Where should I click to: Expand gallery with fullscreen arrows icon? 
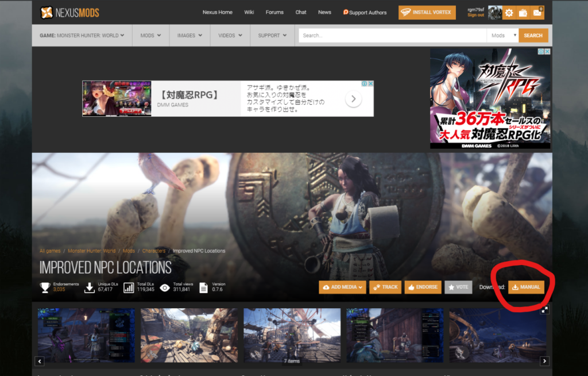[545, 309]
